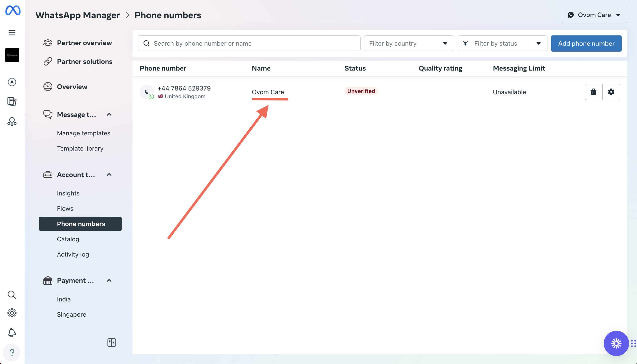Click the search magnifier in phone search box

(x=147, y=43)
